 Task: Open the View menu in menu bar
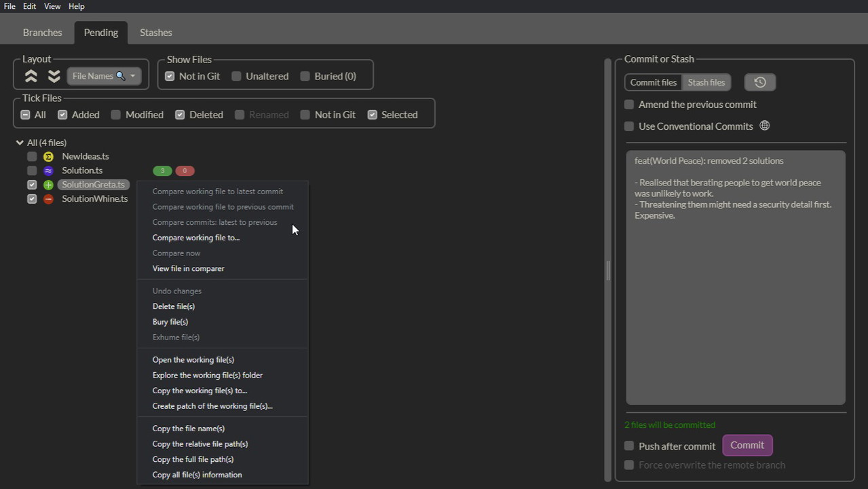click(x=52, y=6)
